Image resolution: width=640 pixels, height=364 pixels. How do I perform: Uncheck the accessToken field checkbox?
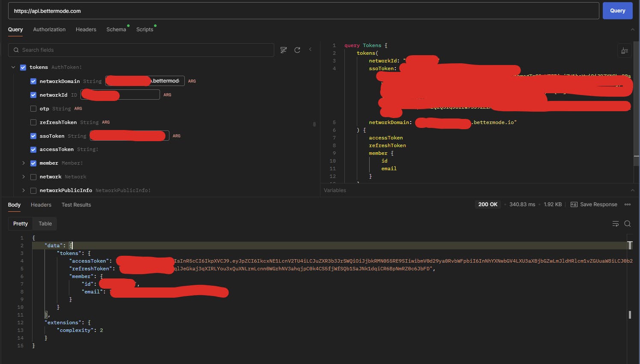(33, 150)
